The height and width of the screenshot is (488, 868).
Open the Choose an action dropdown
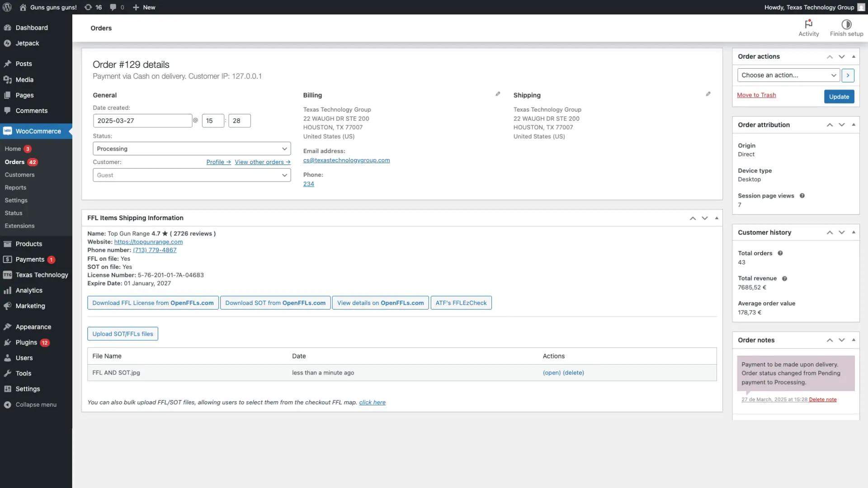click(788, 75)
